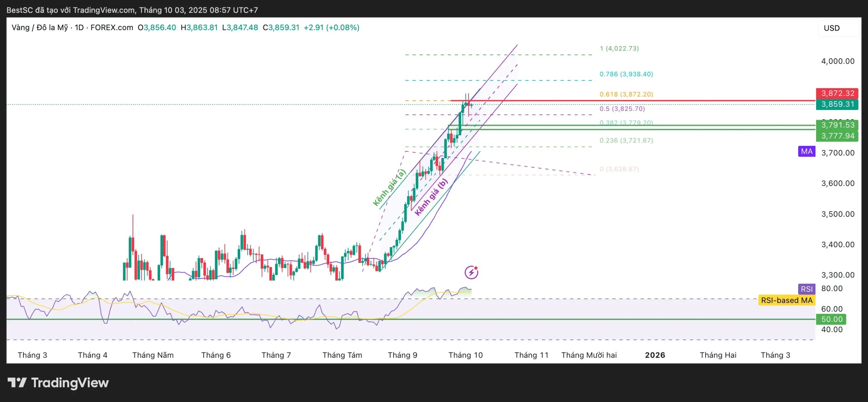Click the 'Kênh giá (a)' channel label
Image resolution: width=868 pixels, height=402 pixels.
pos(389,188)
